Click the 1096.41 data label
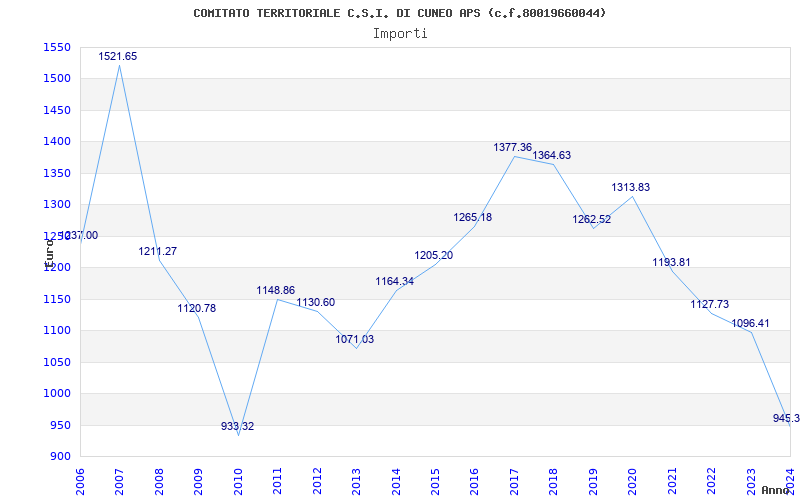The height and width of the screenshot is (500, 800). click(x=751, y=323)
